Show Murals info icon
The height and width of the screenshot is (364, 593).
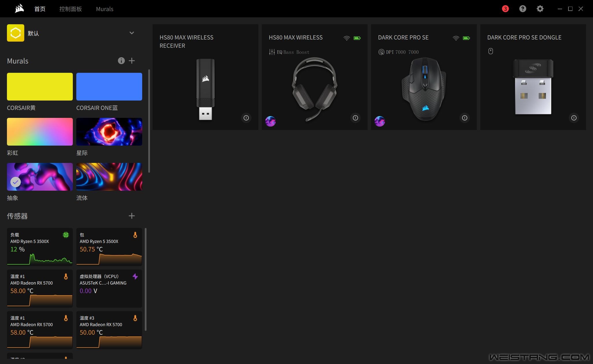121,61
